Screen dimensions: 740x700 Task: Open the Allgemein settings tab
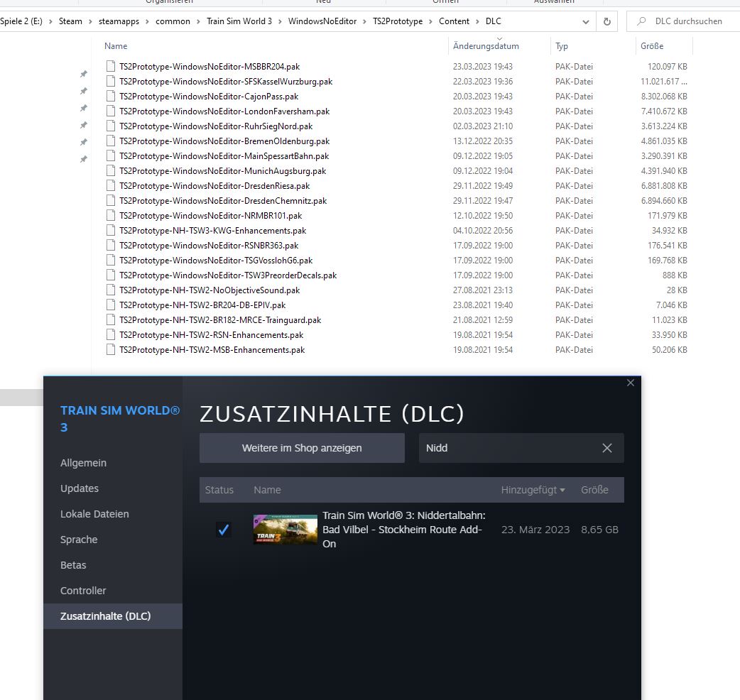coord(84,463)
